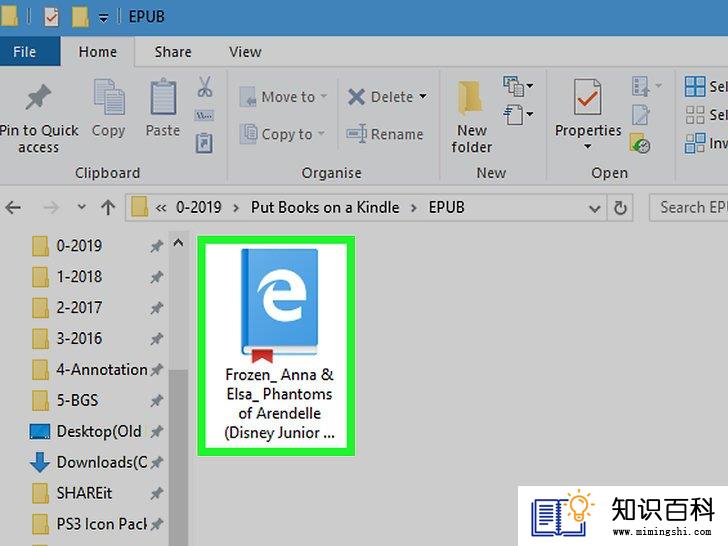Click 0-2019 in the address breadcrumb

click(x=198, y=207)
